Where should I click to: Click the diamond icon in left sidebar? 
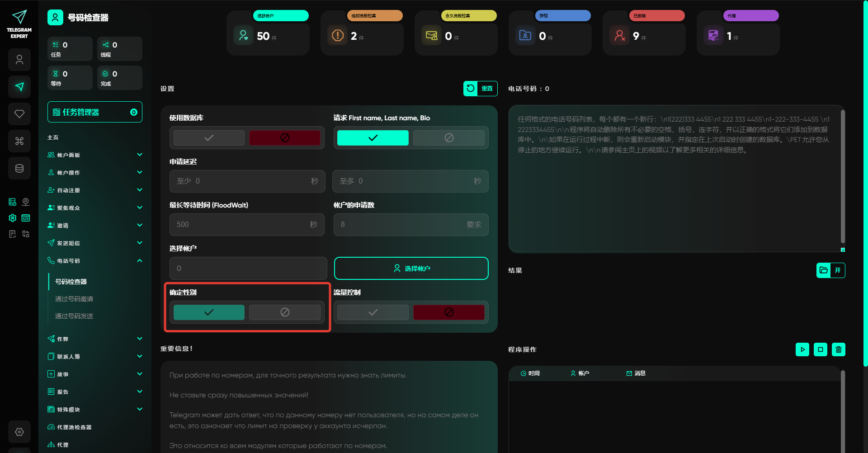click(19, 114)
